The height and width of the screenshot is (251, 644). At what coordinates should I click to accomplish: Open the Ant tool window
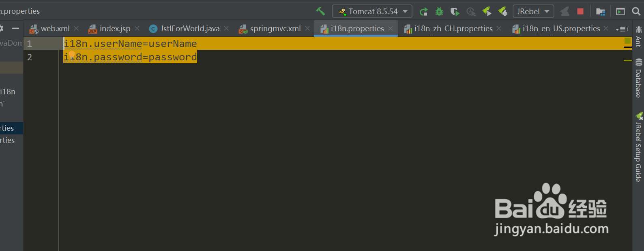638,36
